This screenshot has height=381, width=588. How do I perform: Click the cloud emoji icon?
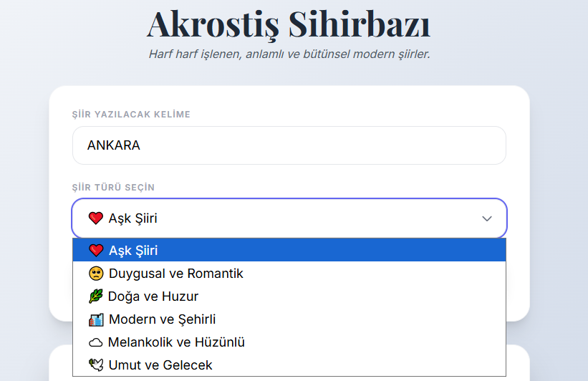[x=96, y=342]
